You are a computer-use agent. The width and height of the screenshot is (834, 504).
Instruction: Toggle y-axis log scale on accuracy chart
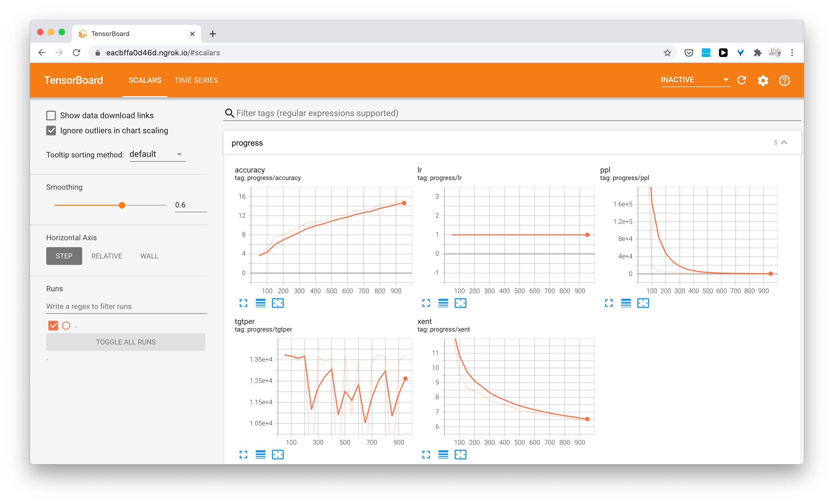pos(260,303)
